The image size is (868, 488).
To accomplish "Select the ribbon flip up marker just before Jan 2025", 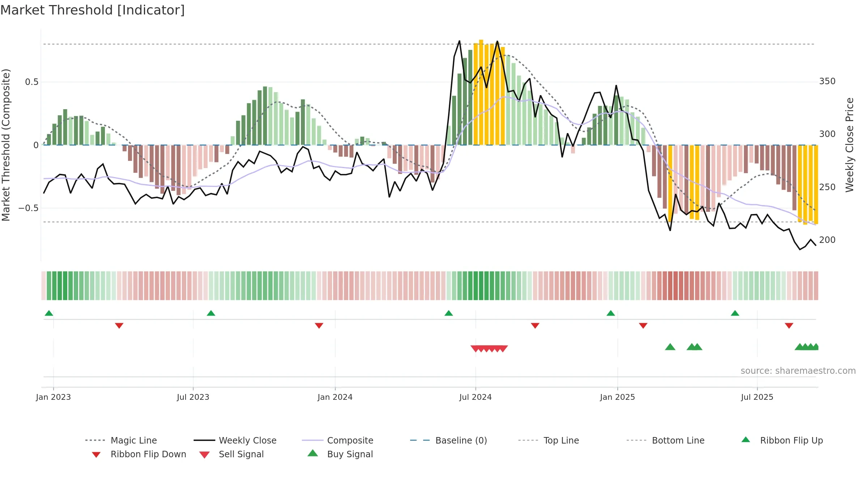I will pos(610,313).
